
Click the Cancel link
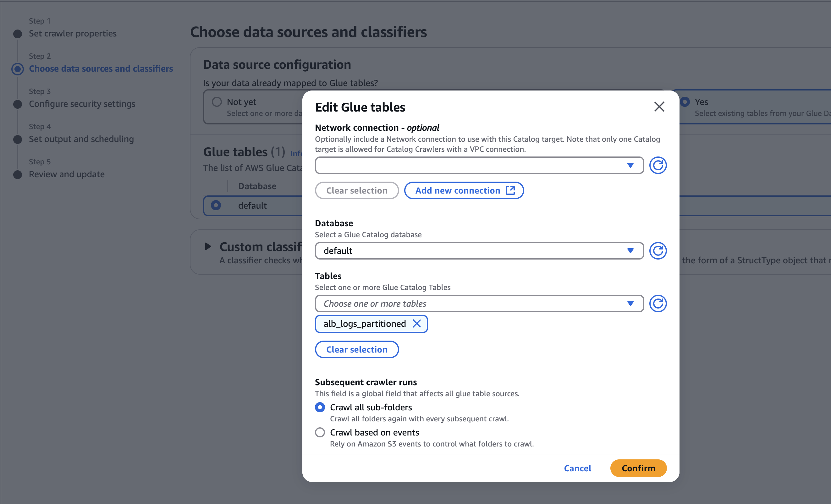click(577, 468)
